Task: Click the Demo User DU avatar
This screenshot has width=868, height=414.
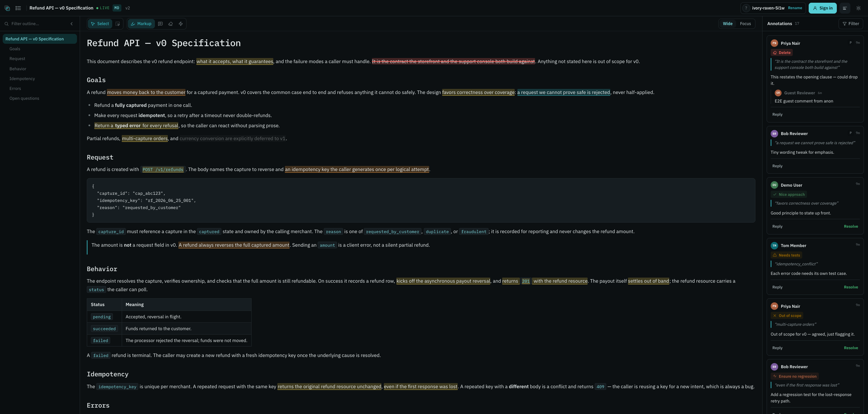Action: (x=774, y=185)
